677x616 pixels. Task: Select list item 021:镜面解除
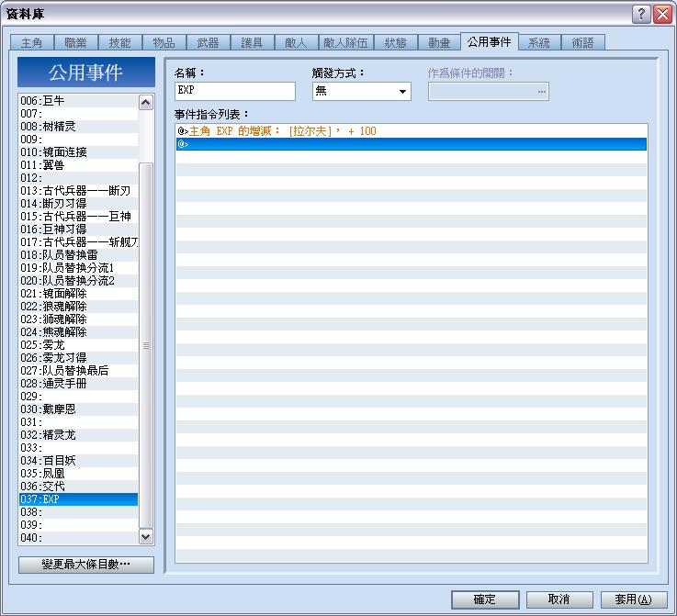(79, 294)
